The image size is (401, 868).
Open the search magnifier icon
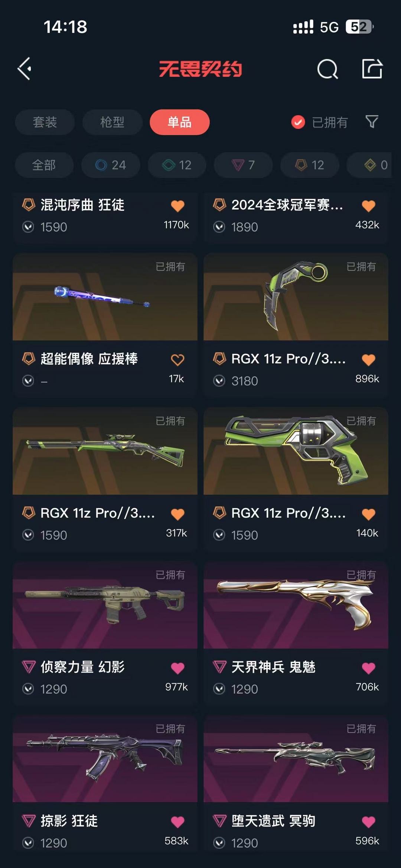327,69
